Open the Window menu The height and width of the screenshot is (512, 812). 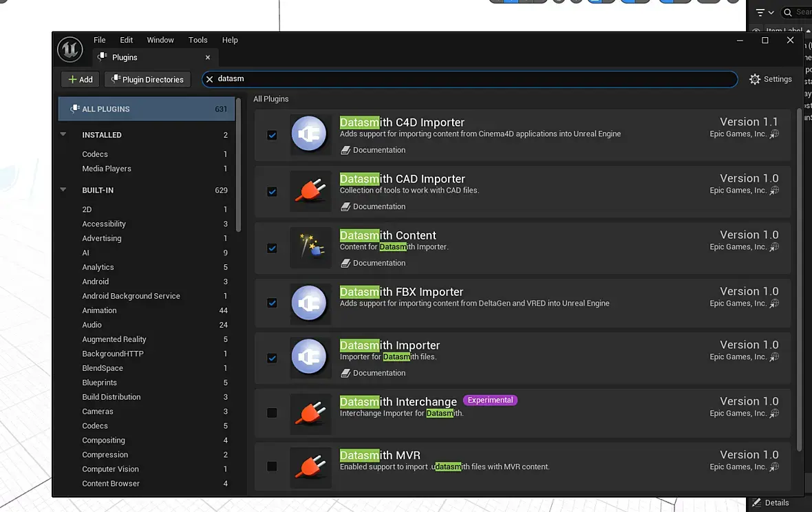[x=160, y=40]
